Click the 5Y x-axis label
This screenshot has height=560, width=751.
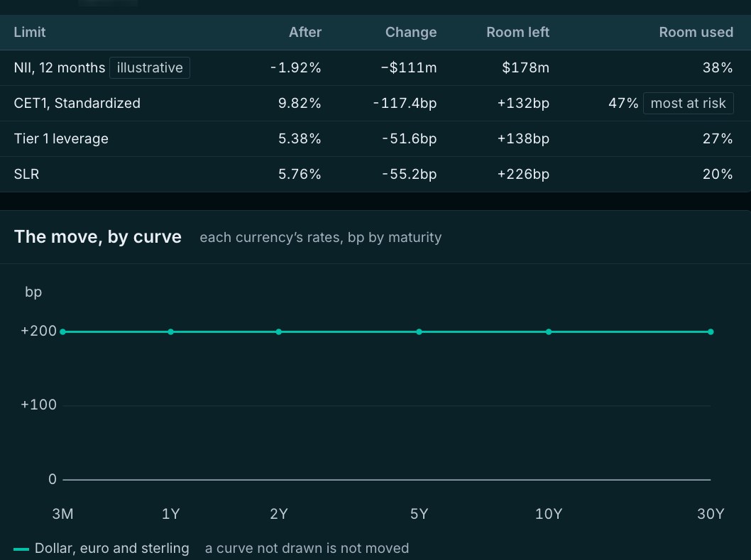(419, 514)
